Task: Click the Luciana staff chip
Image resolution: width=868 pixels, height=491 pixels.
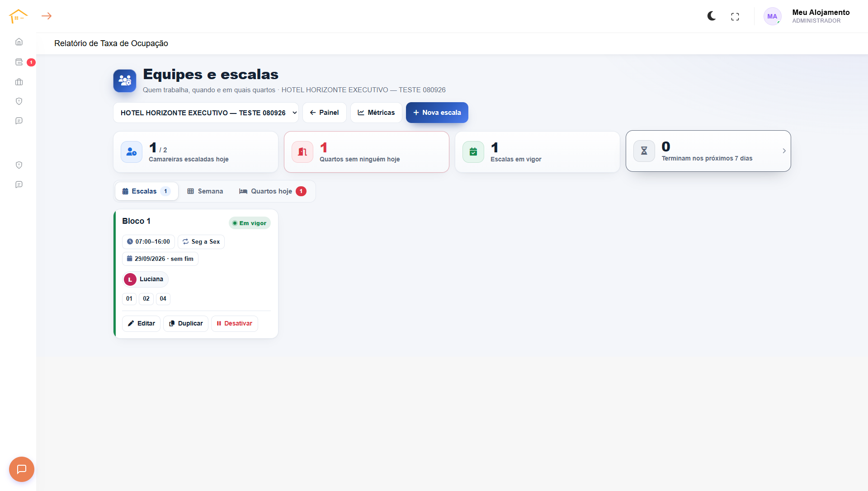Action: click(145, 279)
